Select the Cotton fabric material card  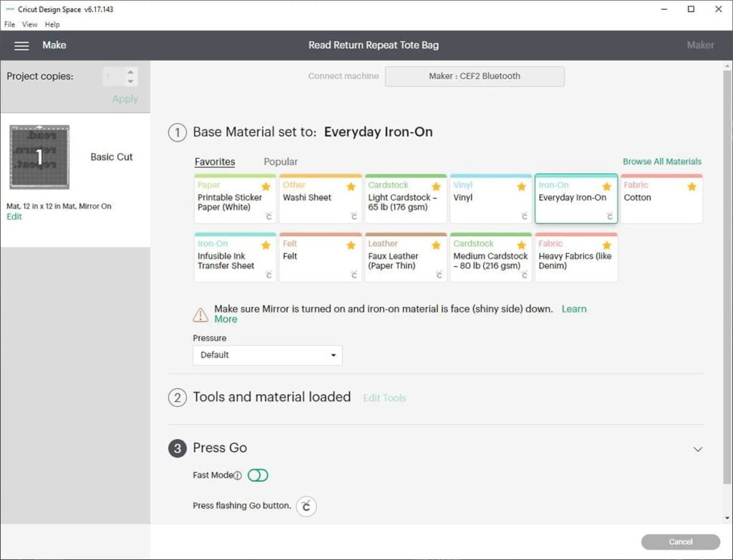[x=661, y=199]
